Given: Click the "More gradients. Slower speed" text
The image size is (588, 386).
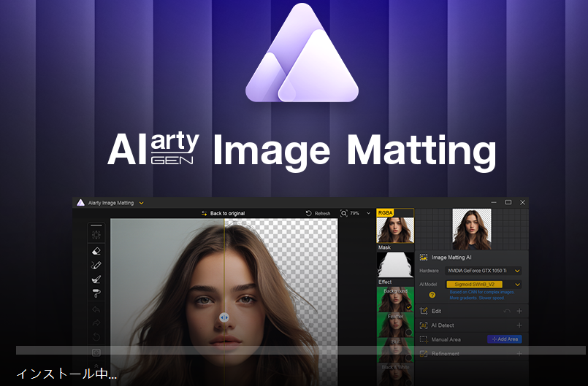Looking at the screenshot, I should pos(477,298).
